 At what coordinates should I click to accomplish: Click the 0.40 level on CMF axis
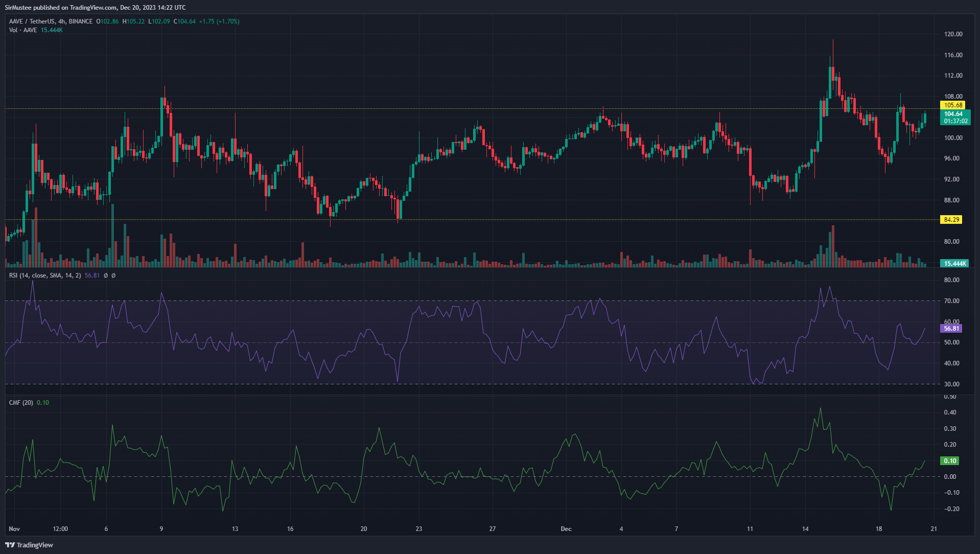point(950,412)
